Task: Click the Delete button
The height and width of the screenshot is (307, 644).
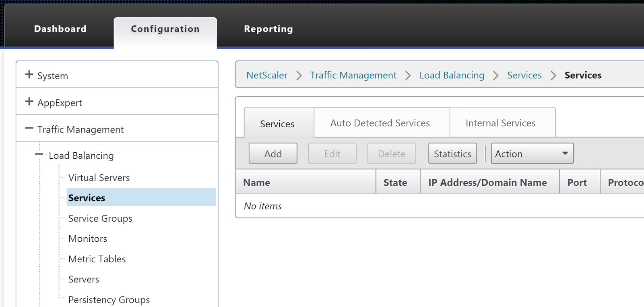Action: click(x=392, y=153)
